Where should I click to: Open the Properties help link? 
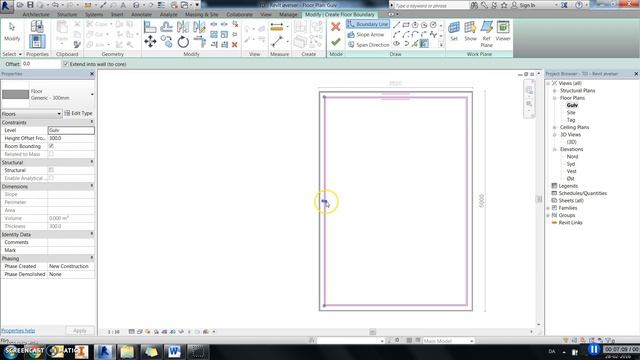point(18,331)
